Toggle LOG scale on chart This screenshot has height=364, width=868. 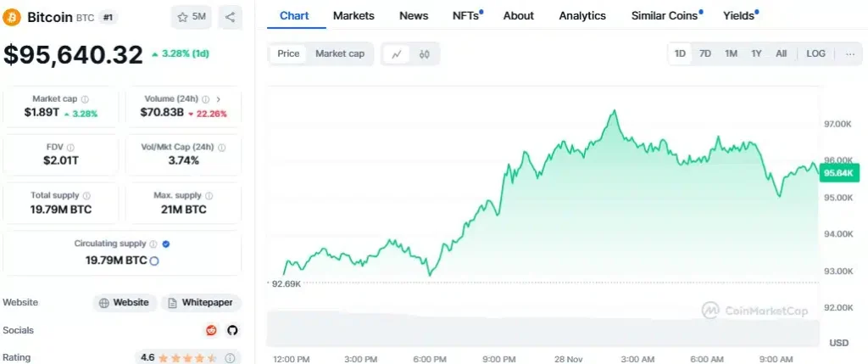click(x=815, y=53)
